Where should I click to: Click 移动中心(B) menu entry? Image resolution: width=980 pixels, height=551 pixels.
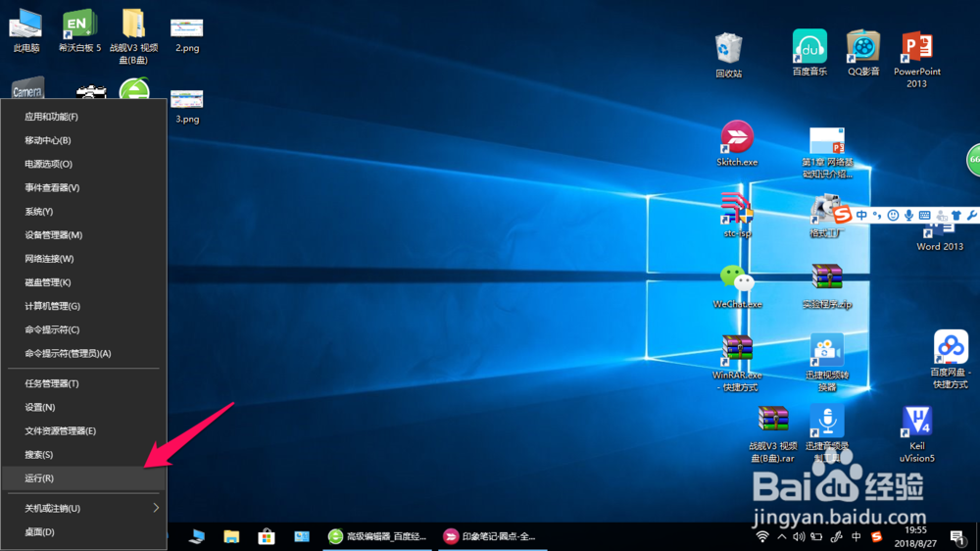pos(83,141)
